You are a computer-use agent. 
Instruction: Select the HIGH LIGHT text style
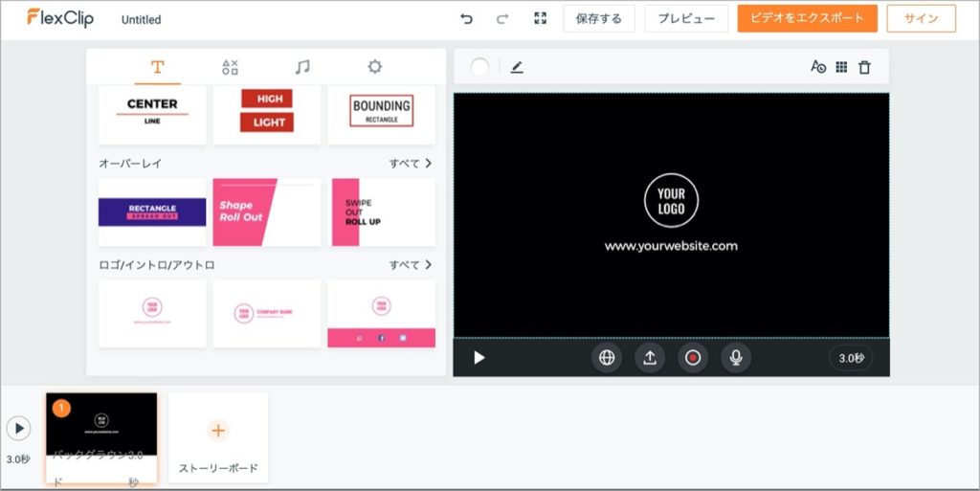coord(267,115)
